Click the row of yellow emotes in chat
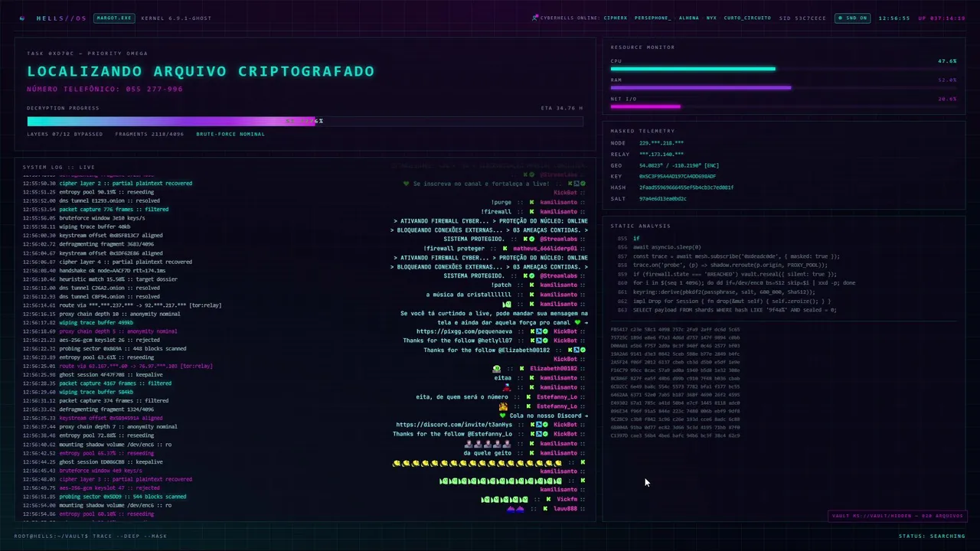The image size is (980, 551). [x=477, y=463]
